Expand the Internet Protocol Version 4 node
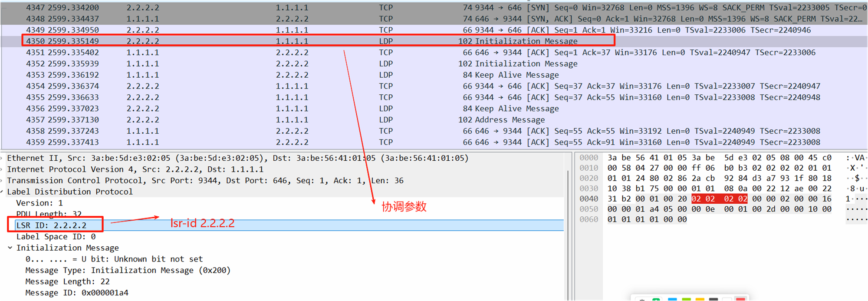868x301 pixels. click(2, 169)
